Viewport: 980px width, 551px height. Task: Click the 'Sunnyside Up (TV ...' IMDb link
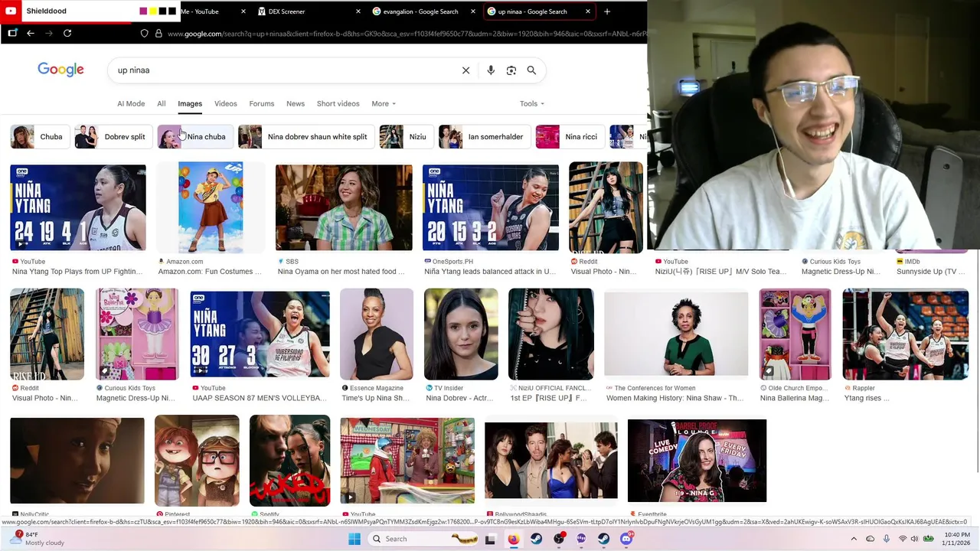pyautogui.click(x=931, y=272)
